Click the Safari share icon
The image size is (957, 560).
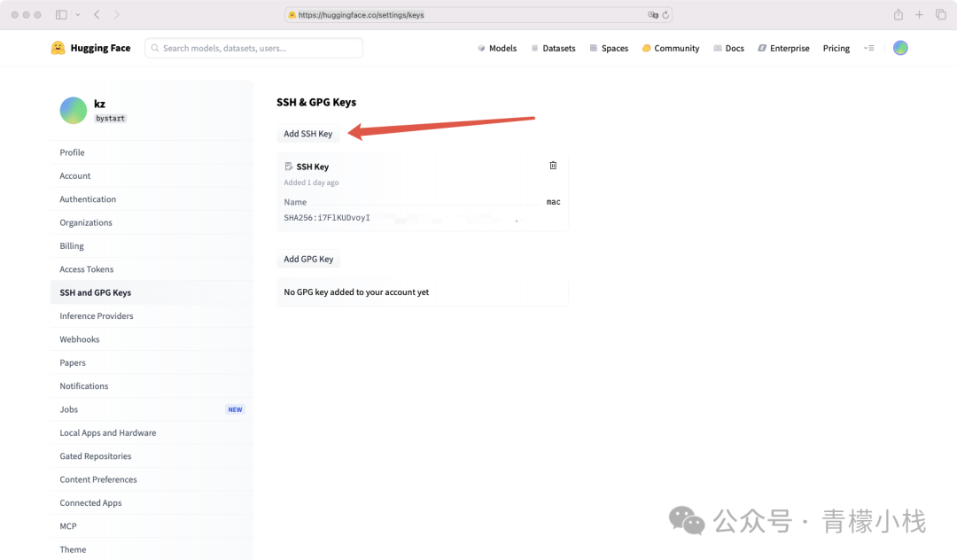pos(898,15)
